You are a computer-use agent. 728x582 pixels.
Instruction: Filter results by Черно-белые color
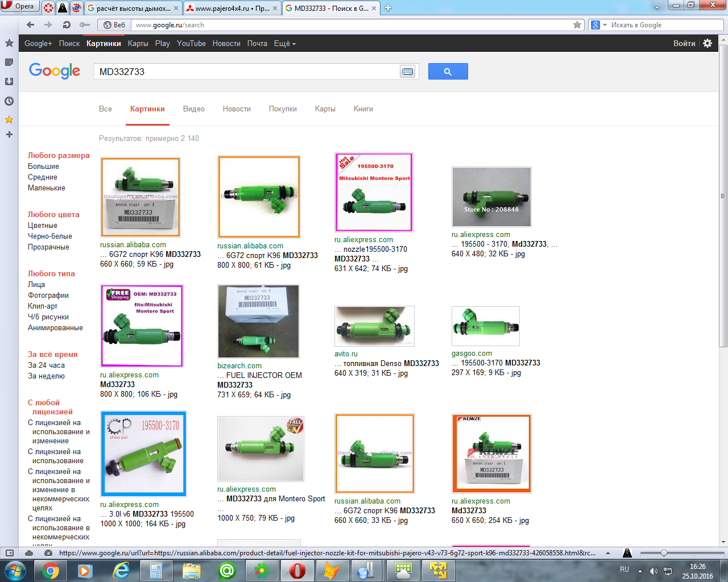click(50, 236)
